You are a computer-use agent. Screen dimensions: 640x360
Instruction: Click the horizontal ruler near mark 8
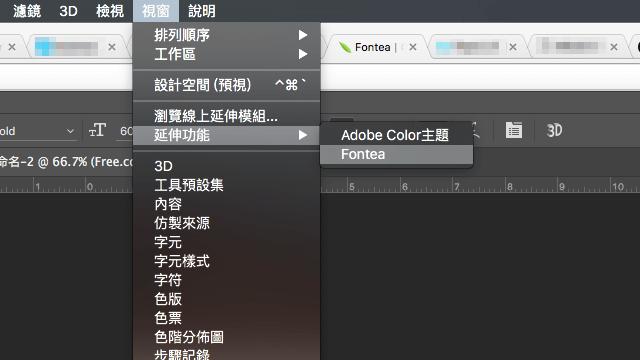(510, 186)
